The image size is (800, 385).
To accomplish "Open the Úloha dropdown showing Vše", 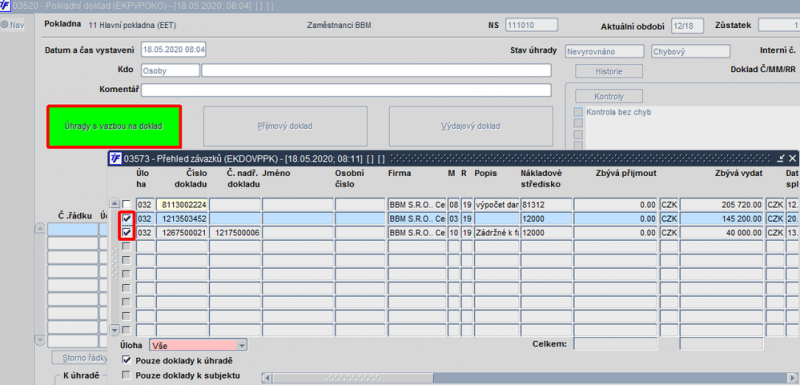I will [198, 345].
